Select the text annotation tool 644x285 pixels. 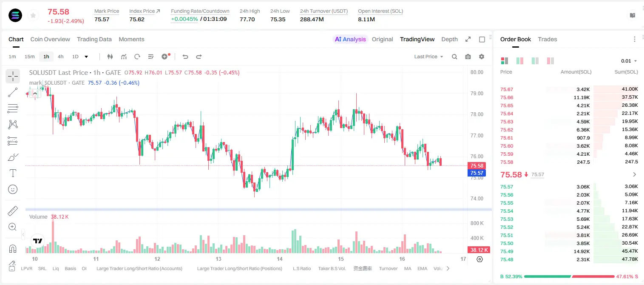(13, 173)
